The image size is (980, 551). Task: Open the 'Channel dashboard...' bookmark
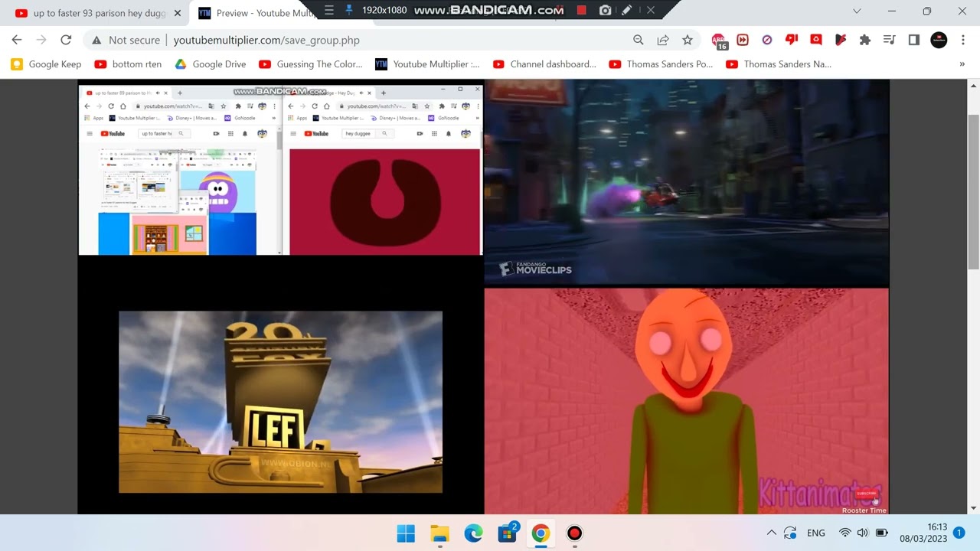[544, 64]
